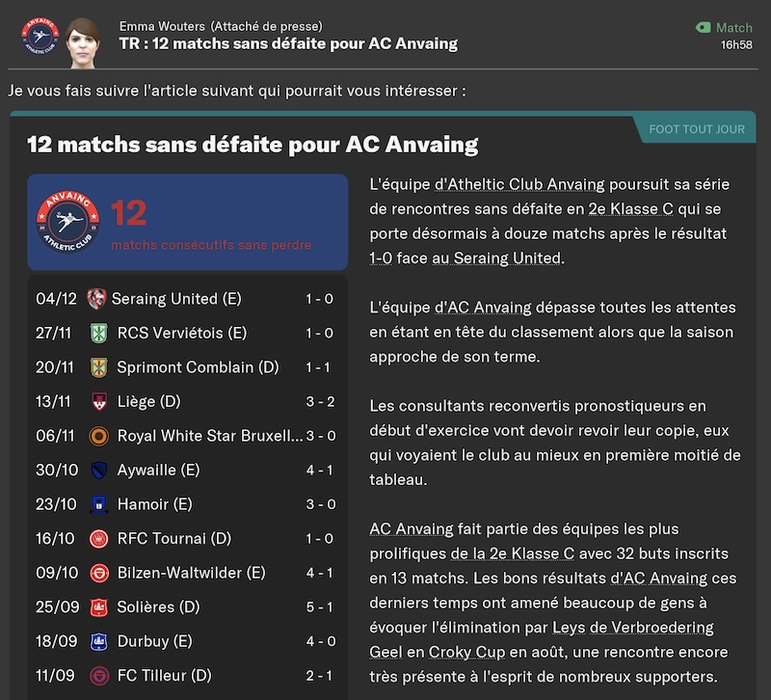Click the green Match tag icon
This screenshot has width=771, height=700.
click(704, 28)
